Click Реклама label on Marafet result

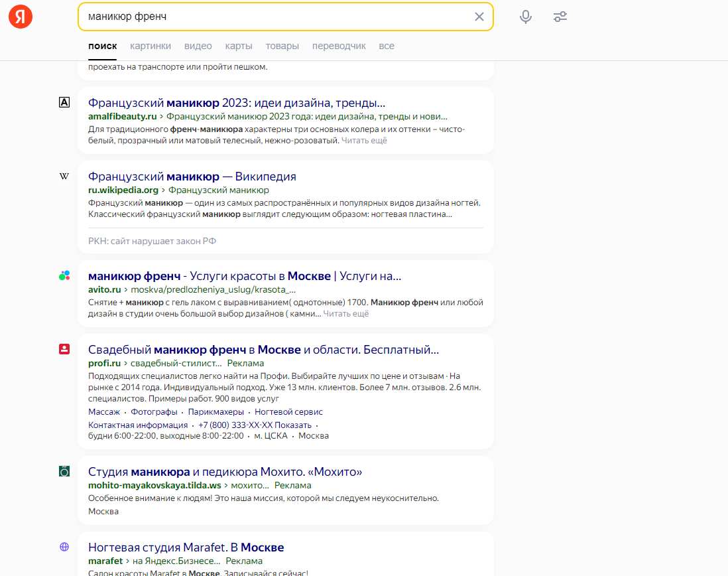click(244, 561)
